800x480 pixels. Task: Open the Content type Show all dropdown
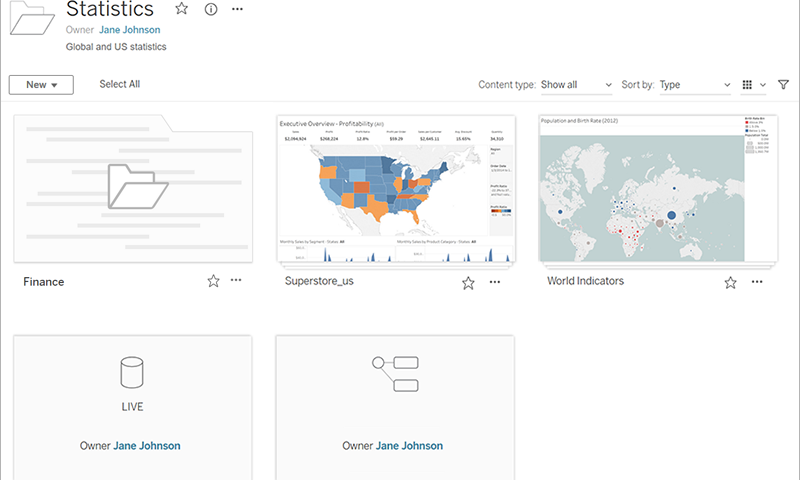(x=577, y=85)
